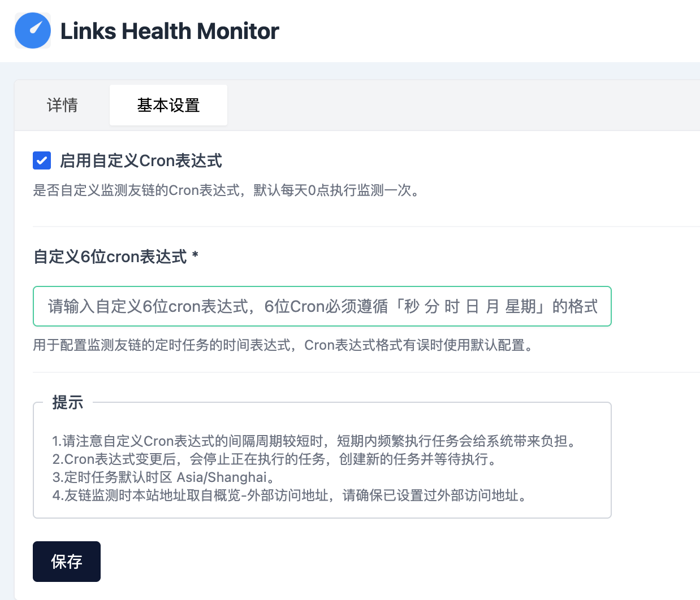This screenshot has height=600, width=700.
Task: Click the Links Health Monitor logo icon
Action: click(33, 31)
